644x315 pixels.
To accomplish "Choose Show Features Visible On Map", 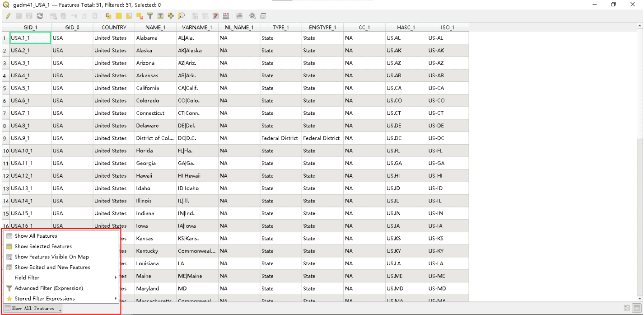I will coord(61,257).
